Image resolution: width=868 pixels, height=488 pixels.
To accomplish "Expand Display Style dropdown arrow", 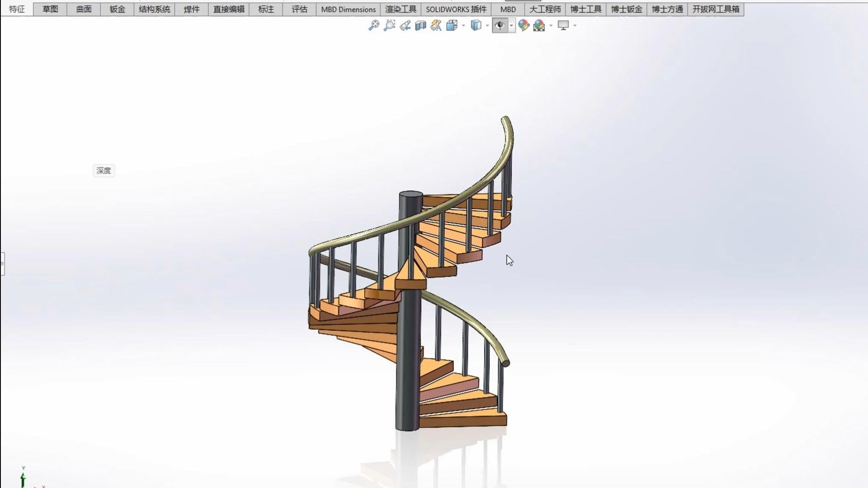I will [x=487, y=26].
